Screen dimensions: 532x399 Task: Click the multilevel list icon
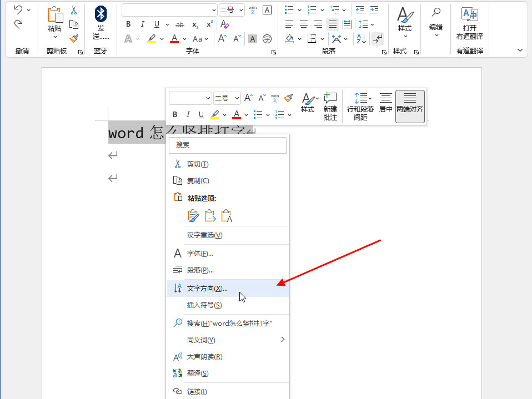point(335,10)
